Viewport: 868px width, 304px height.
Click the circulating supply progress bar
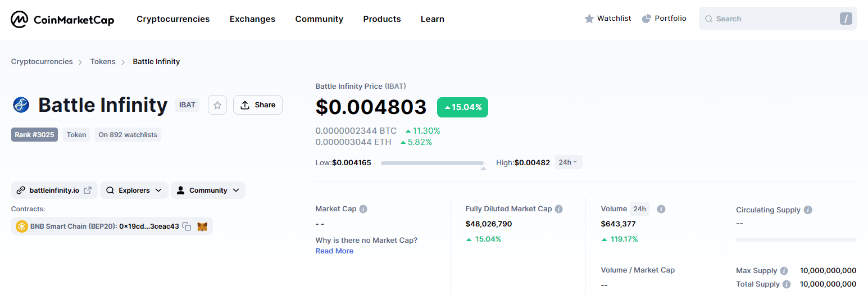796,239
